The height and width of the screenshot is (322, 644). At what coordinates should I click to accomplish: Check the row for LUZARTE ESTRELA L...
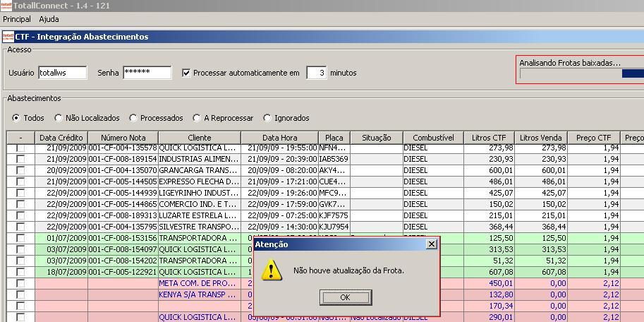[20, 215]
